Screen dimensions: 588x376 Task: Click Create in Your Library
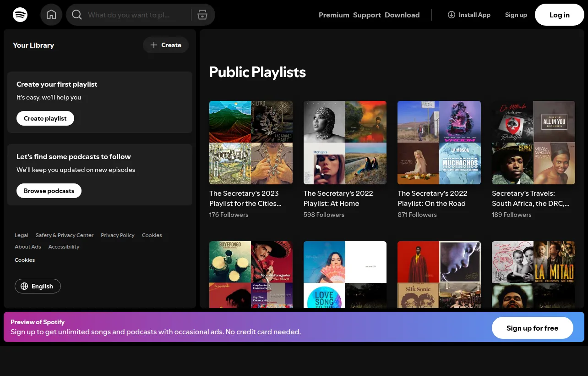(x=166, y=45)
